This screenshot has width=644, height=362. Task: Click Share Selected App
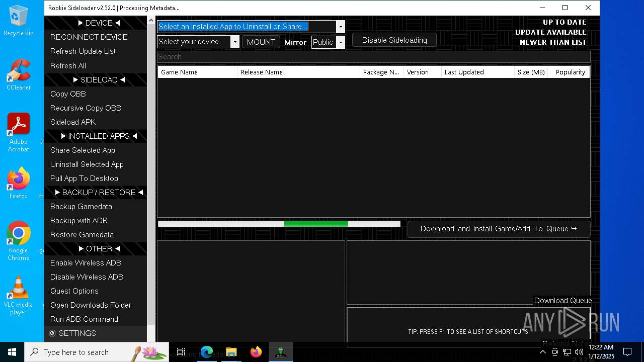click(x=95, y=150)
